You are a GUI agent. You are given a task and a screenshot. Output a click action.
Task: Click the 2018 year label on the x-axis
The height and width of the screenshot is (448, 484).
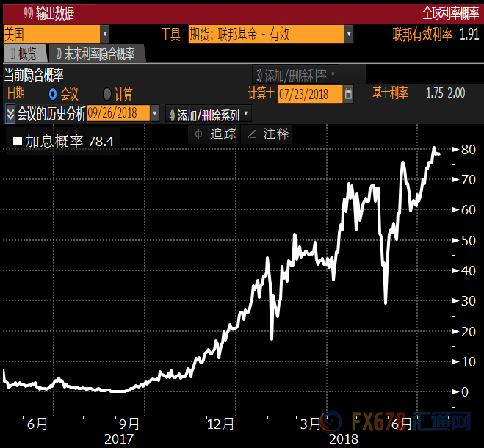(344, 439)
